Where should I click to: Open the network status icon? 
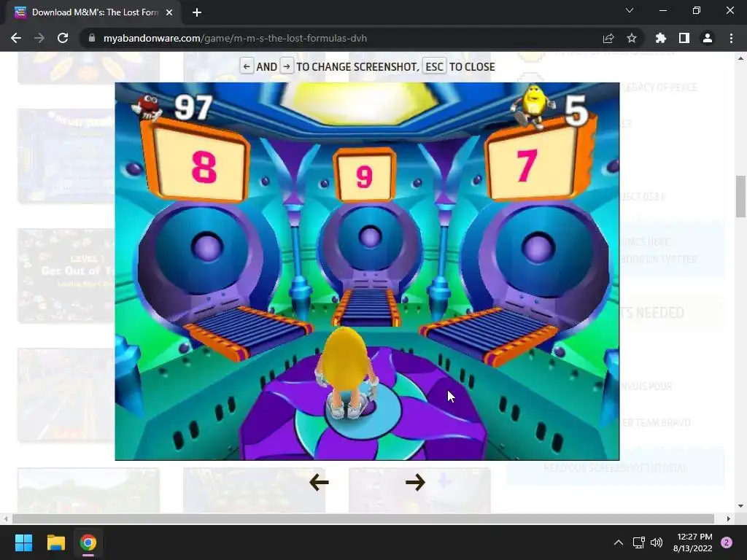[x=638, y=542]
